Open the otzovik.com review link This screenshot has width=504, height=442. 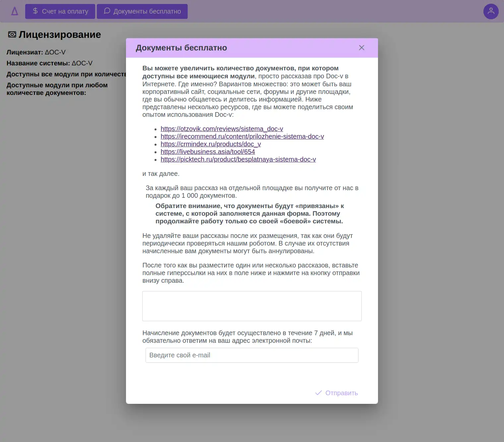pyautogui.click(x=222, y=129)
